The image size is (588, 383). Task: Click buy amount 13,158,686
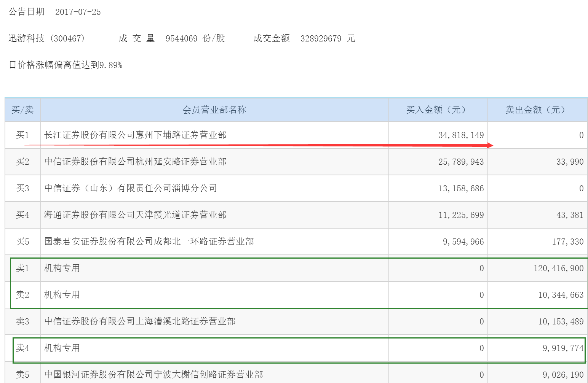coord(461,188)
